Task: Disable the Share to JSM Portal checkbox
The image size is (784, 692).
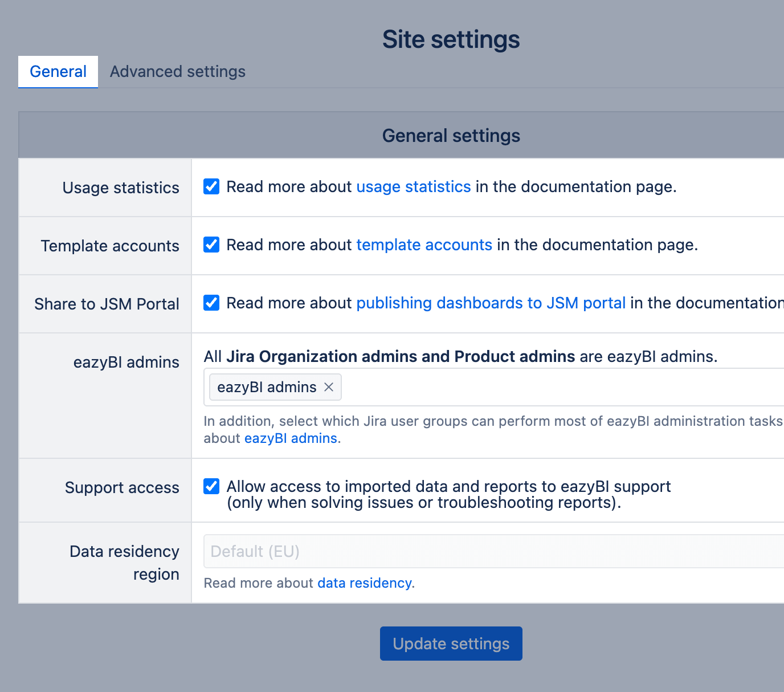Action: [x=211, y=303]
